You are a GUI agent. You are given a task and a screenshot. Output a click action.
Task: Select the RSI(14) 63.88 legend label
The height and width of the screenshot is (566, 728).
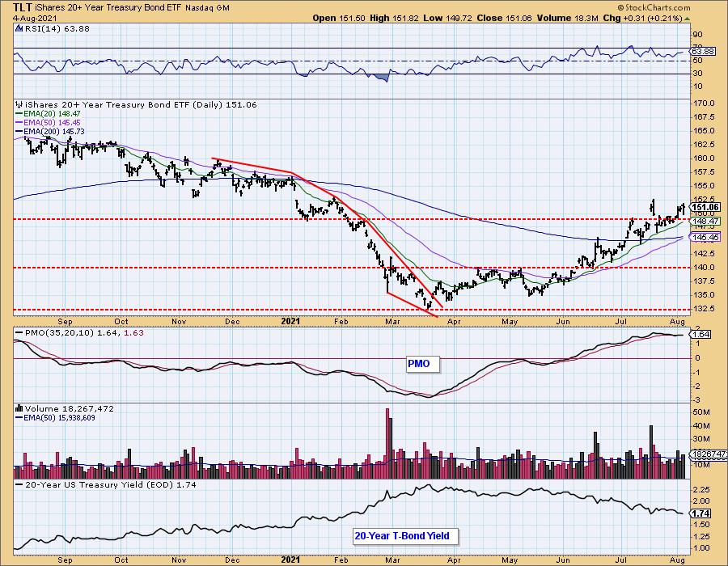click(57, 29)
